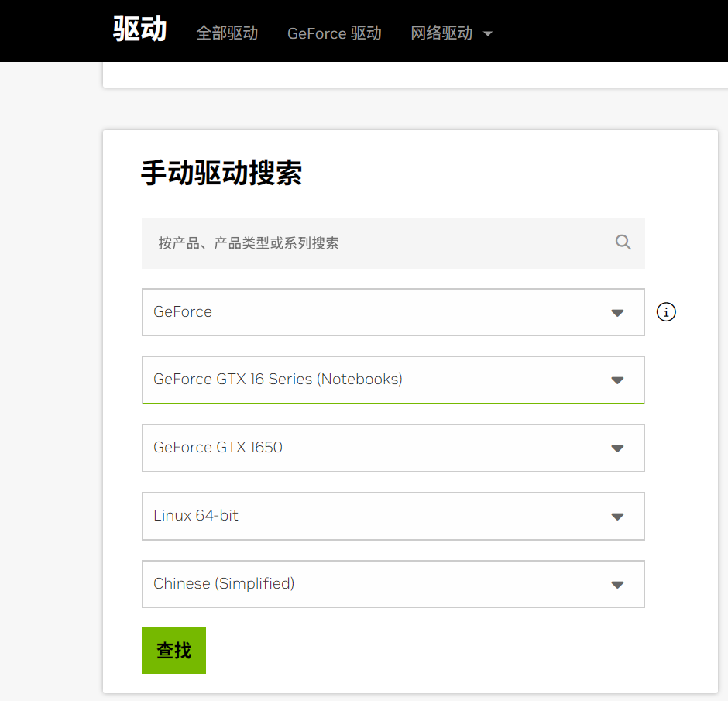Open the GeForce product type dropdown
Image resolution: width=728 pixels, height=701 pixels.
point(393,312)
